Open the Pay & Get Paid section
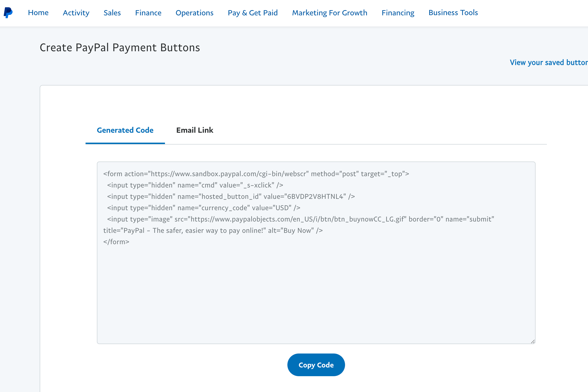Screen dimensions: 588x392 tap(253, 12)
